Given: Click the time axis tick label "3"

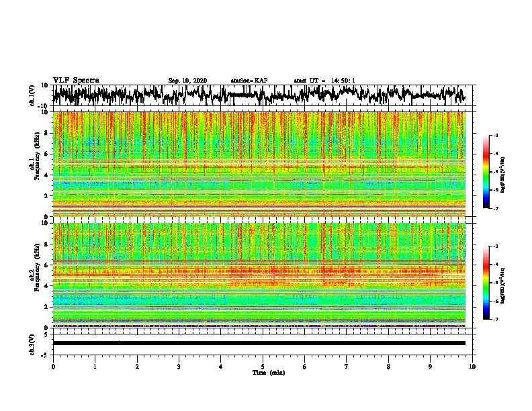Looking at the screenshot, I should pos(179,367).
